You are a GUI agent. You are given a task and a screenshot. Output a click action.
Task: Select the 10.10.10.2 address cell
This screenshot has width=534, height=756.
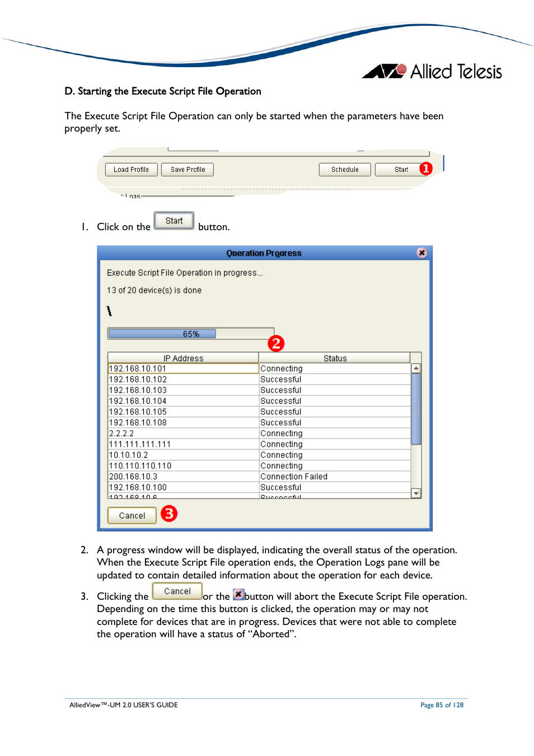click(x=183, y=455)
